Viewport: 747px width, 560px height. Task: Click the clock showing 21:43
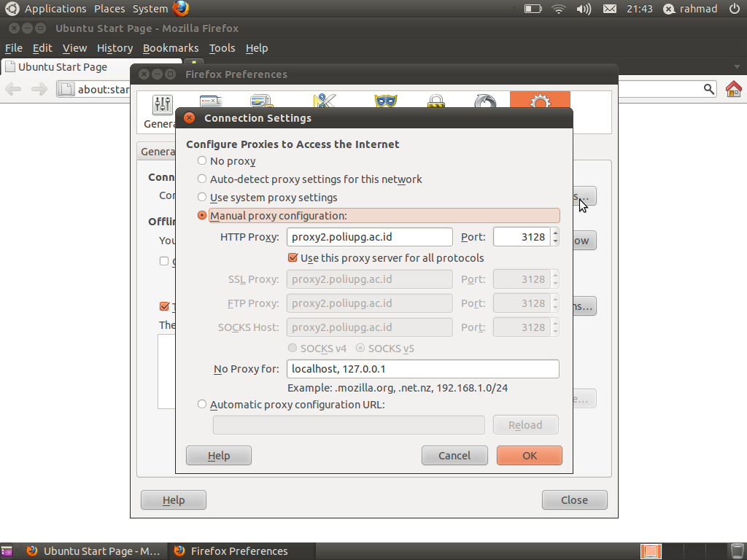[x=639, y=9]
